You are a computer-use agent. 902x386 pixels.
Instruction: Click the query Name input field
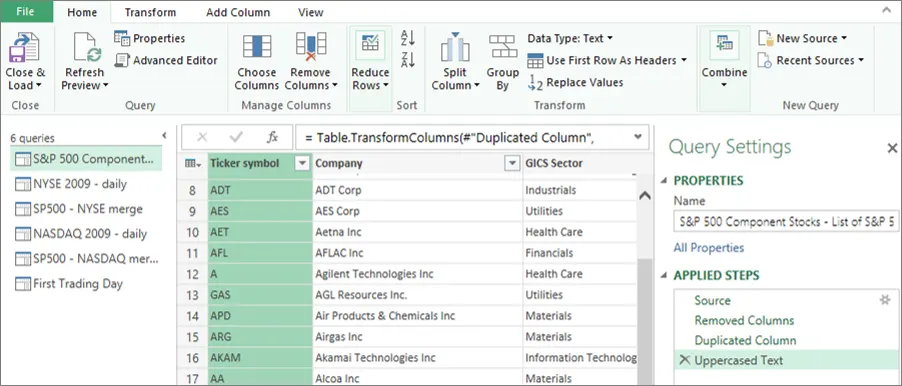(x=786, y=221)
